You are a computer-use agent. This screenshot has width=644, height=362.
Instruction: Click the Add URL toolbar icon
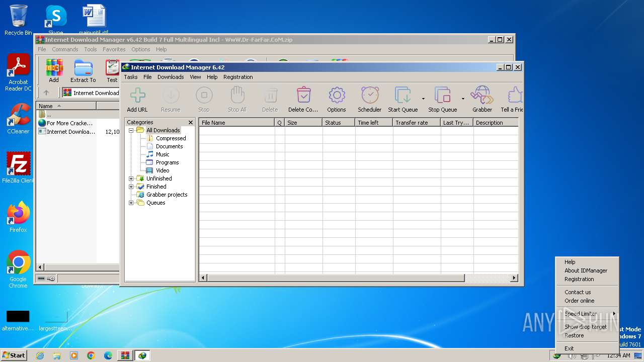click(137, 95)
